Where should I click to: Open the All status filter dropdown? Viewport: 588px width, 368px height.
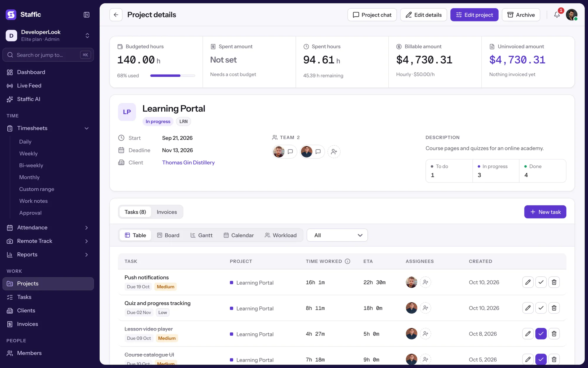click(337, 235)
